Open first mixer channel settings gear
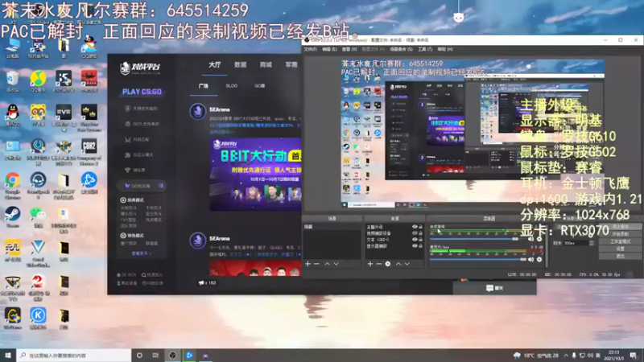 [539, 239]
